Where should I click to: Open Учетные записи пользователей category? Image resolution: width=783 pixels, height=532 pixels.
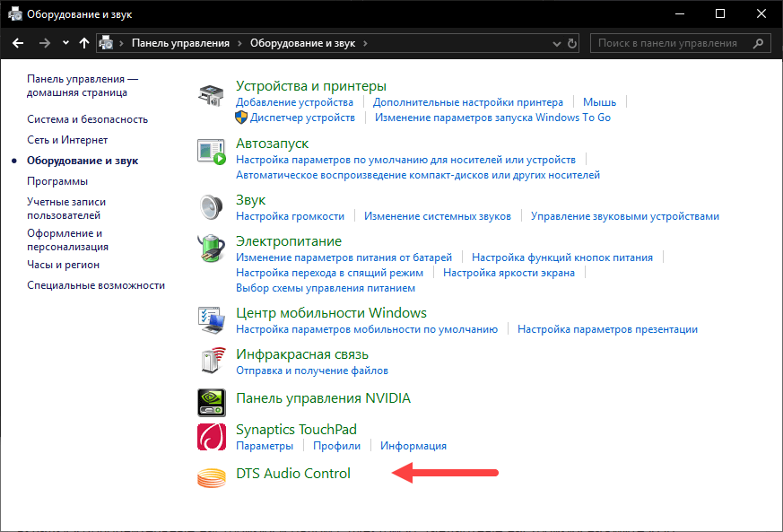click(x=66, y=209)
